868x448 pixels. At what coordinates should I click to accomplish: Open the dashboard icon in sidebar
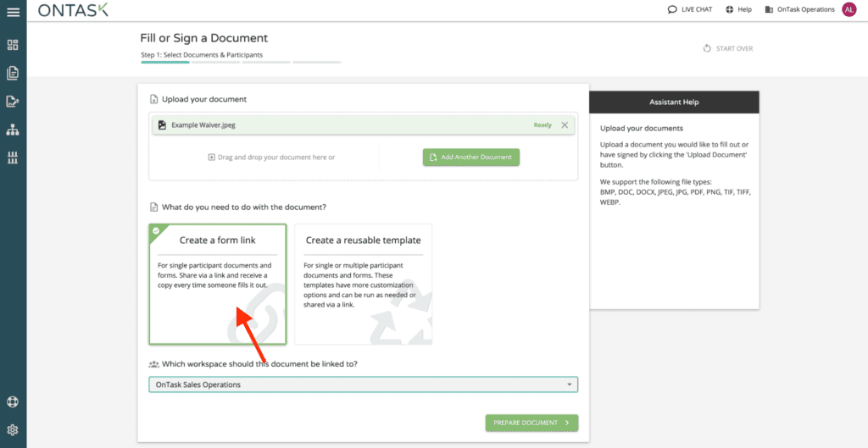(13, 45)
